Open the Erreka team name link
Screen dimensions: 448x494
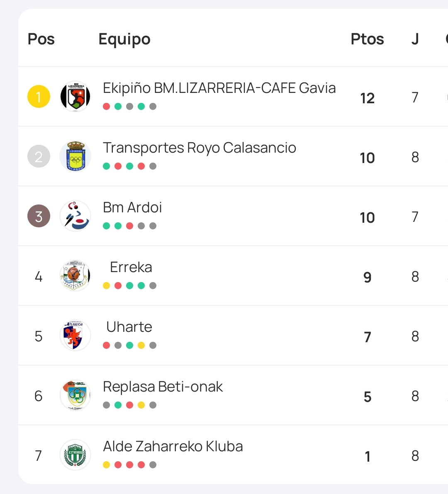(131, 267)
